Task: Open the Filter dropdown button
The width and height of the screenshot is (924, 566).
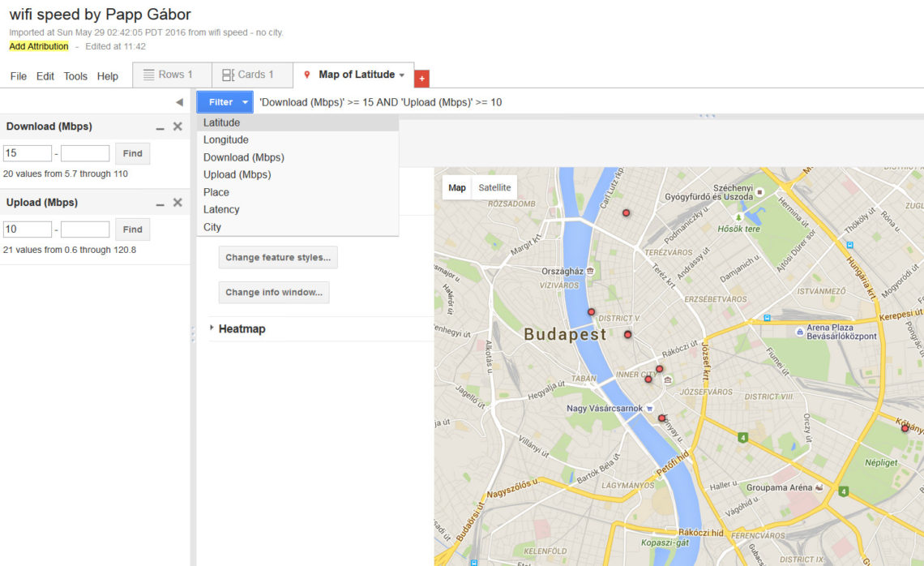Action: (x=225, y=102)
